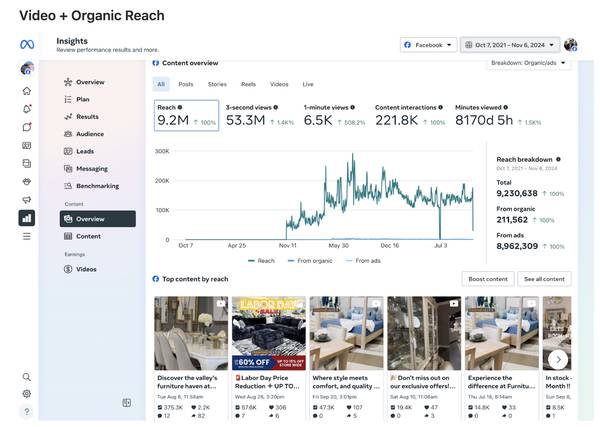Click info icon beside 1-minute views
600x427 pixels.
click(x=352, y=108)
